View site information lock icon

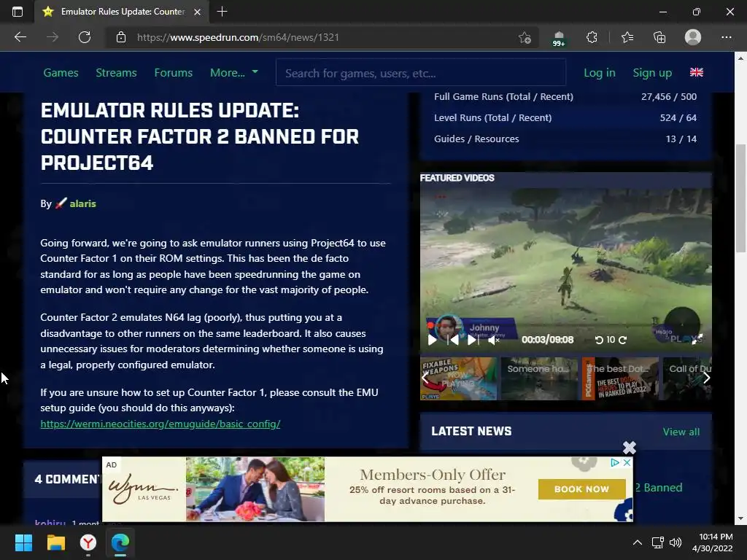point(121,37)
